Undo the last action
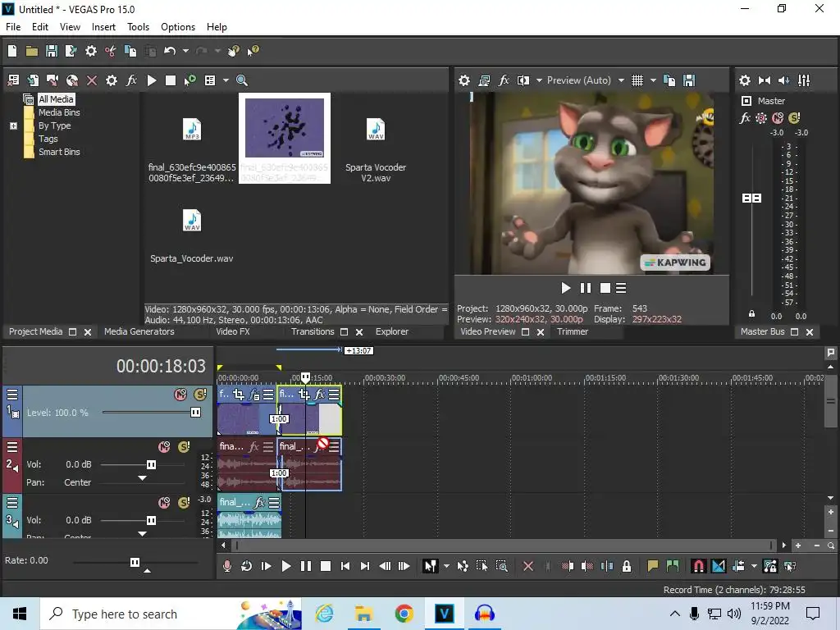 [170, 51]
